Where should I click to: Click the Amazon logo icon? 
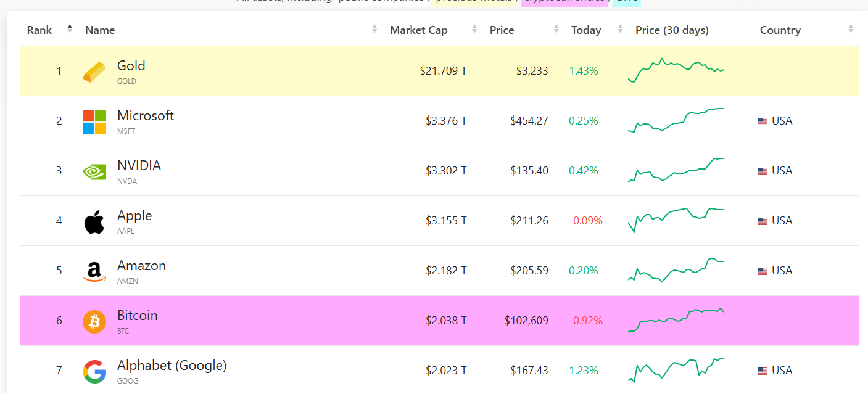point(94,271)
